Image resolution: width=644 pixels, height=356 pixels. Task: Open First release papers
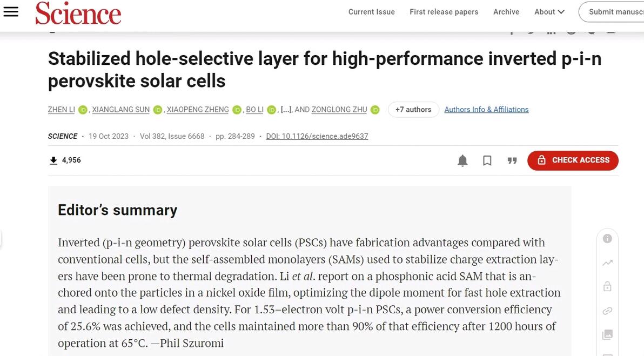(x=444, y=12)
